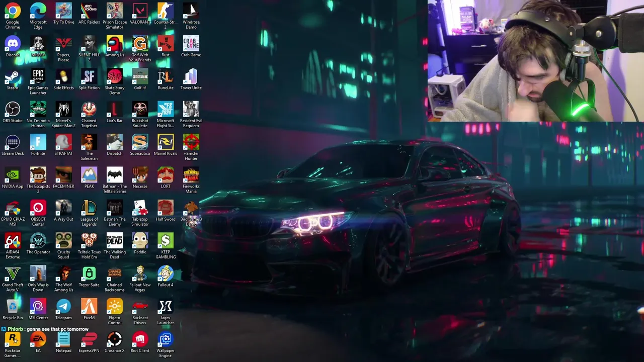Open the Wallpaper Engine shortcut

[166, 339]
